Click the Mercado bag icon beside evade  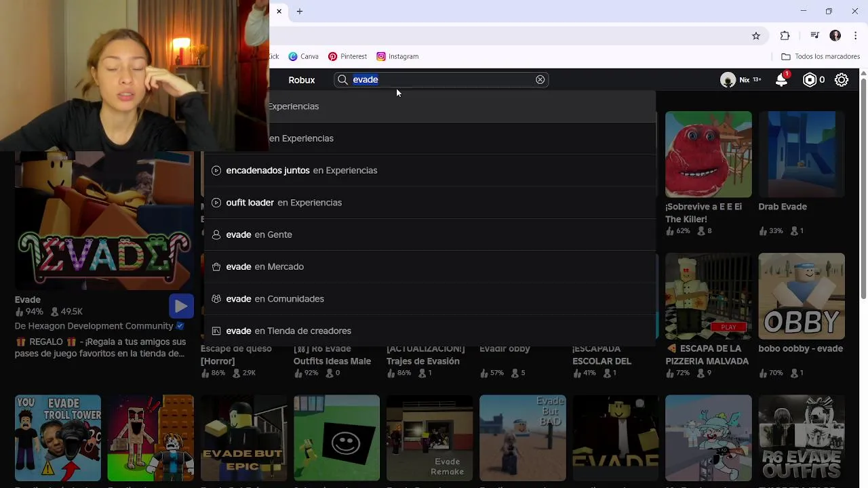[216, 267]
